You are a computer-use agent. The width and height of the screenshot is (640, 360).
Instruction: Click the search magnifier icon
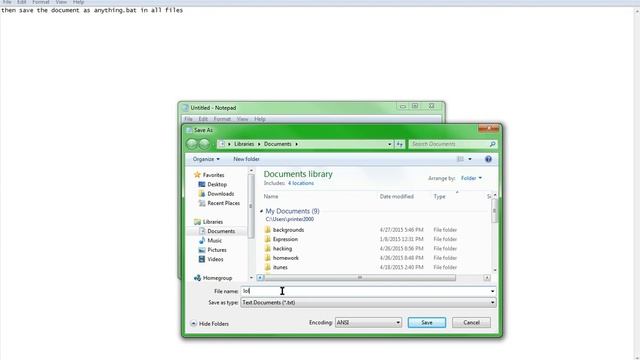(x=493, y=144)
